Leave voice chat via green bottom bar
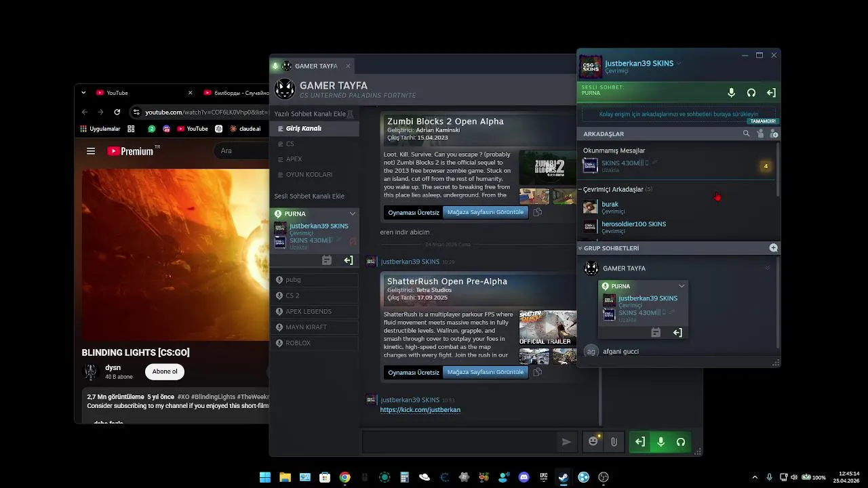 click(640, 442)
